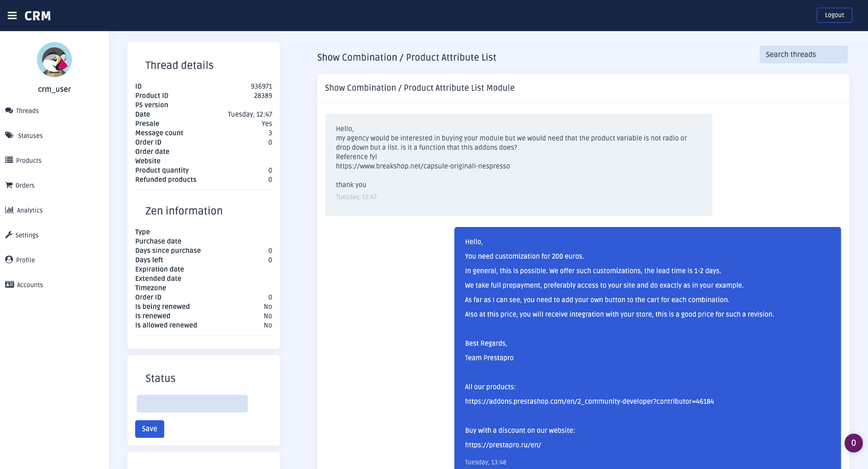
Task: Click the 'Expiration date' label
Action: pyautogui.click(x=160, y=269)
